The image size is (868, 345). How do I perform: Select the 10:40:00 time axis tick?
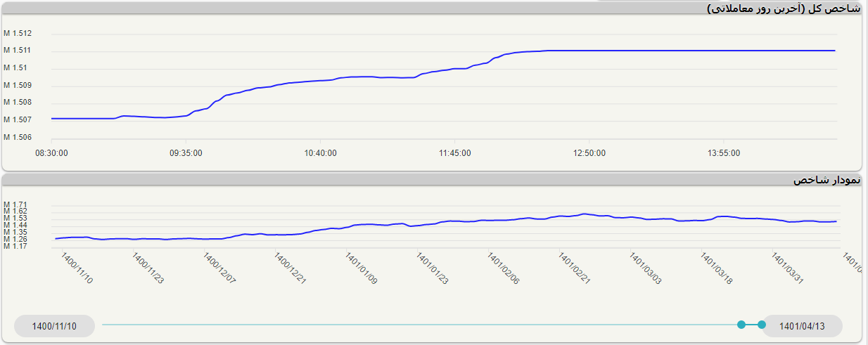(321, 153)
